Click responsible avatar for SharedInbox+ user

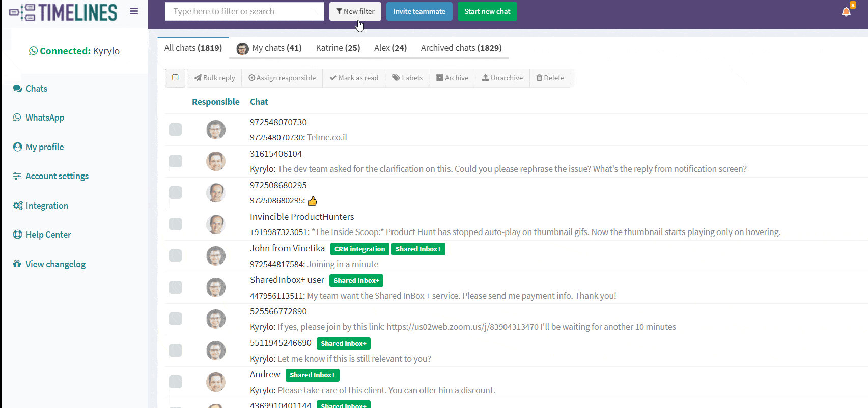point(216,287)
